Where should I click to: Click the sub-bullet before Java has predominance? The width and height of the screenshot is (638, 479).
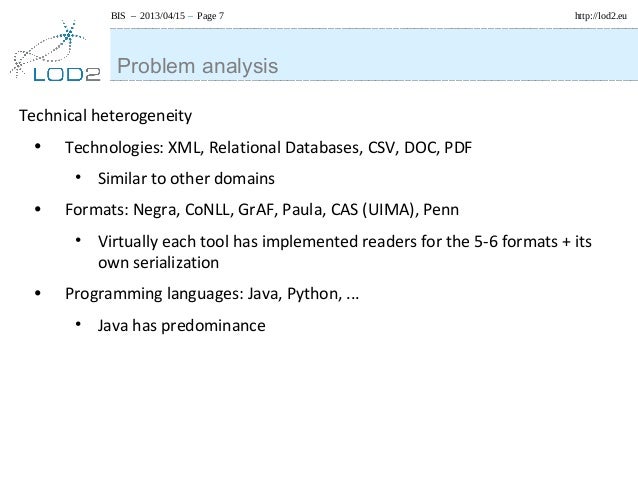tap(78, 324)
